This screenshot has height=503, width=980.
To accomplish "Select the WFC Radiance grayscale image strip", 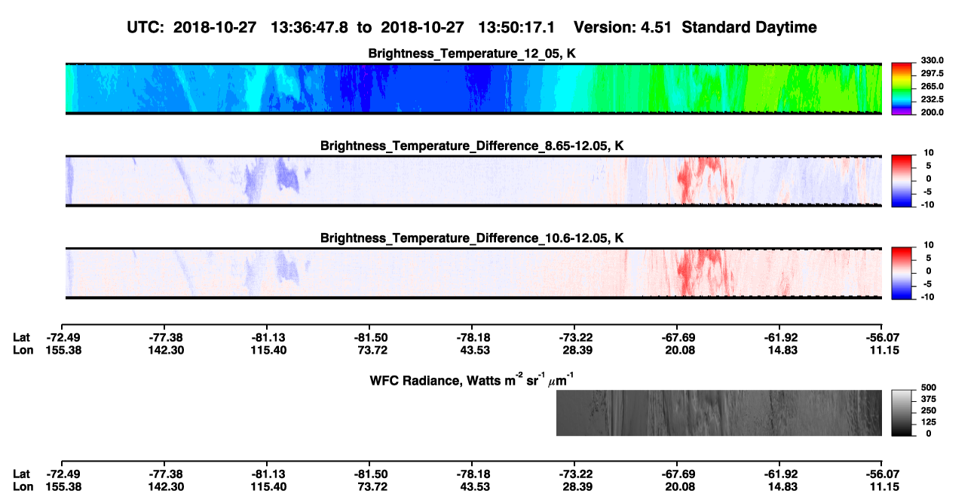I will pyautogui.click(x=719, y=413).
